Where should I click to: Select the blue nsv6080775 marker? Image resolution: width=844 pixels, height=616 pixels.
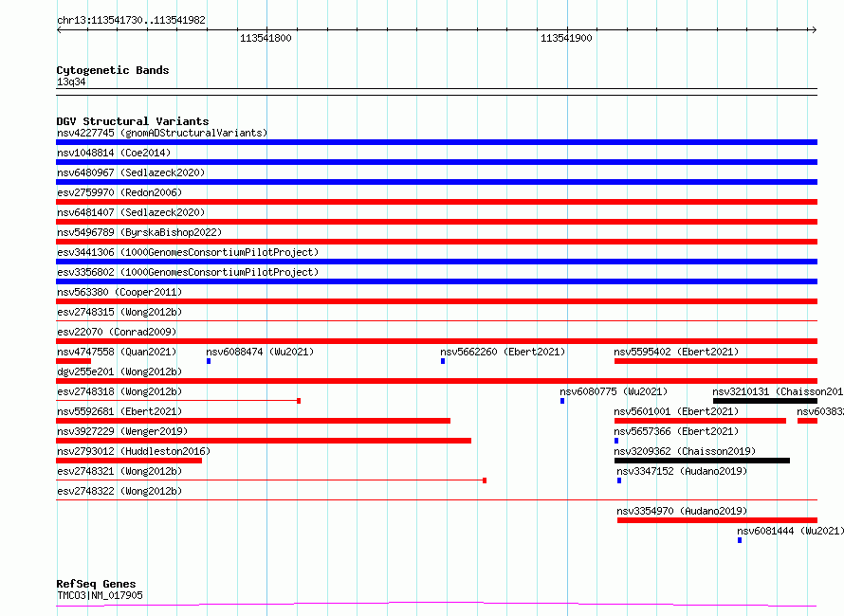tap(562, 401)
